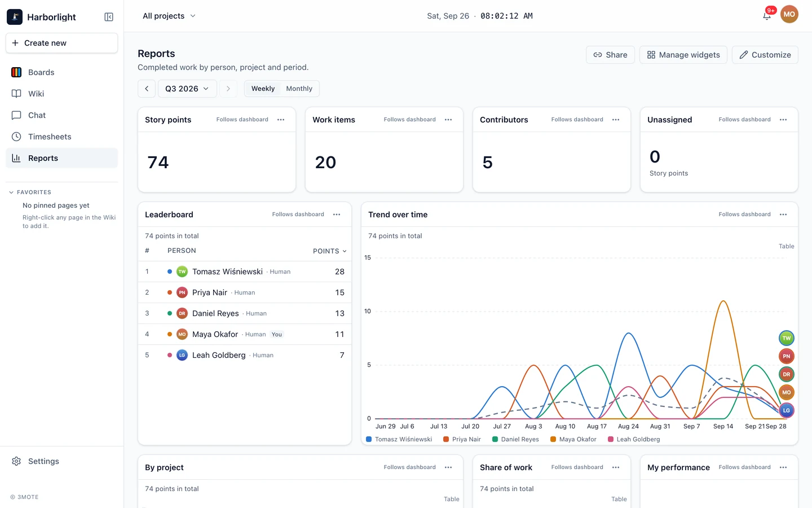812x508 pixels.
Task: Open the All projects dropdown
Action: click(x=169, y=16)
